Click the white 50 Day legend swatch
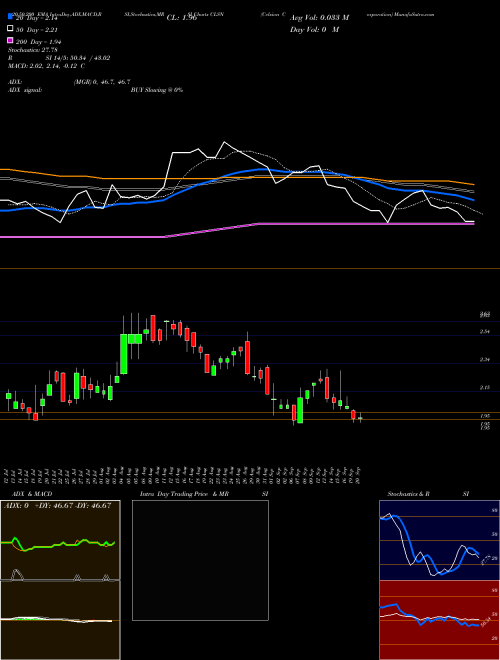The width and height of the screenshot is (500, 660). point(10,29)
